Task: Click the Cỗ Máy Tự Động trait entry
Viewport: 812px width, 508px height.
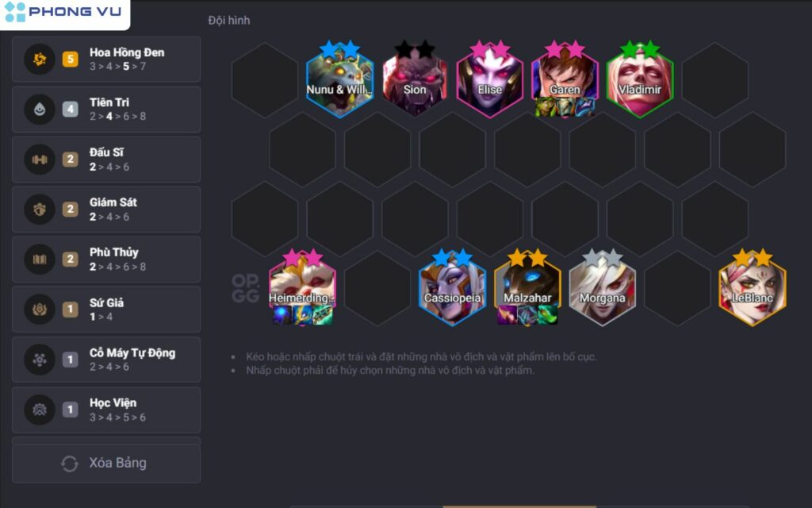Action: (x=106, y=360)
